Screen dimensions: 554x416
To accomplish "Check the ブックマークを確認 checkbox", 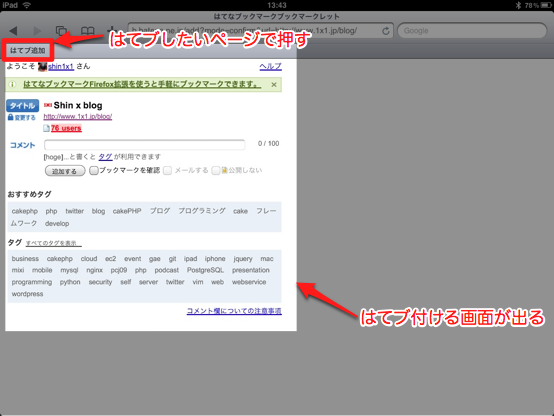I will coord(94,171).
